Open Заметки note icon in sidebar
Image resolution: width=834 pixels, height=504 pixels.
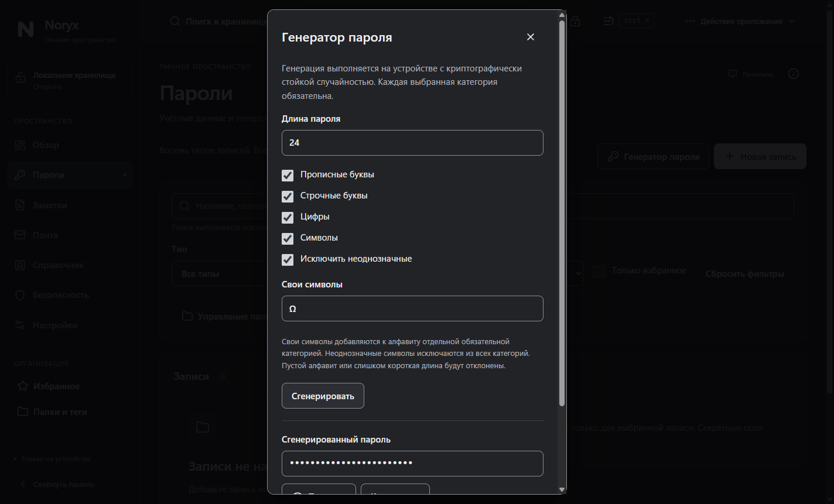coord(20,205)
